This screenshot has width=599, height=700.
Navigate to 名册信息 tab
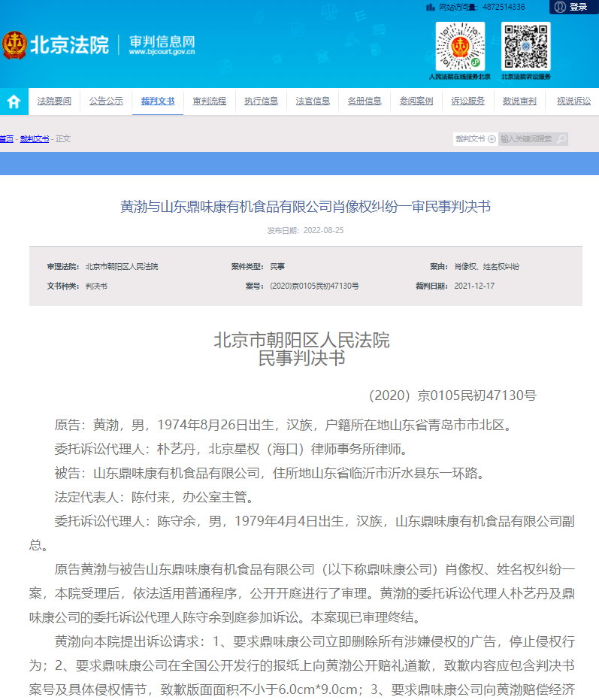click(365, 101)
